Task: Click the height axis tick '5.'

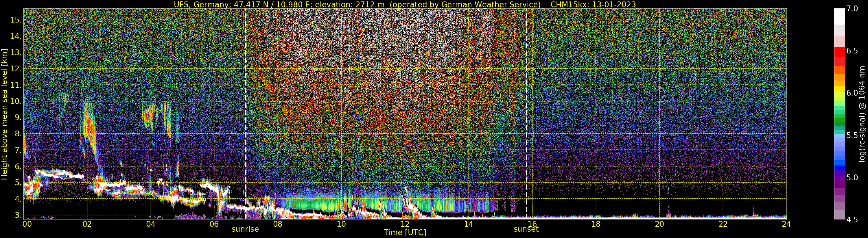Action: (18, 183)
